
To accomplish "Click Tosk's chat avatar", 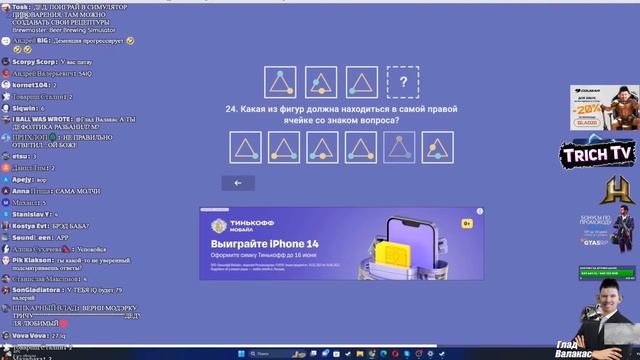I will [5, 7].
